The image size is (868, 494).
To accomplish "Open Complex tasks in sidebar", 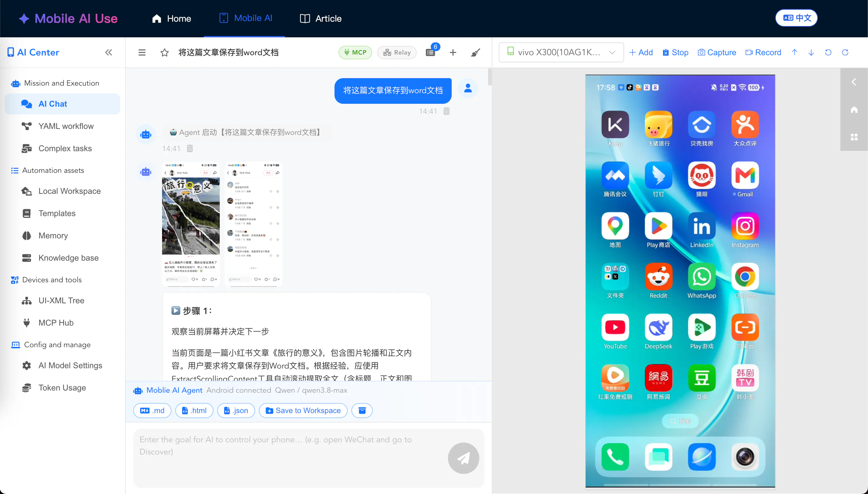I will point(62,148).
